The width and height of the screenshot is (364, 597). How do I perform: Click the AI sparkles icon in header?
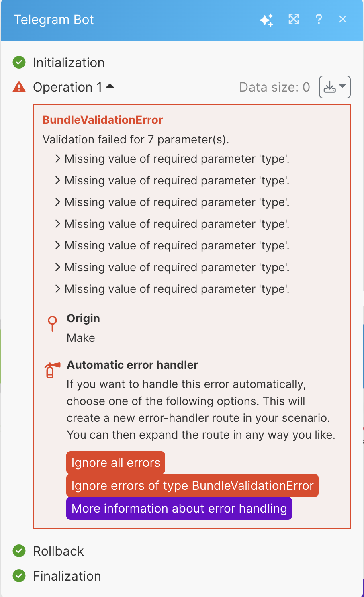point(266,20)
